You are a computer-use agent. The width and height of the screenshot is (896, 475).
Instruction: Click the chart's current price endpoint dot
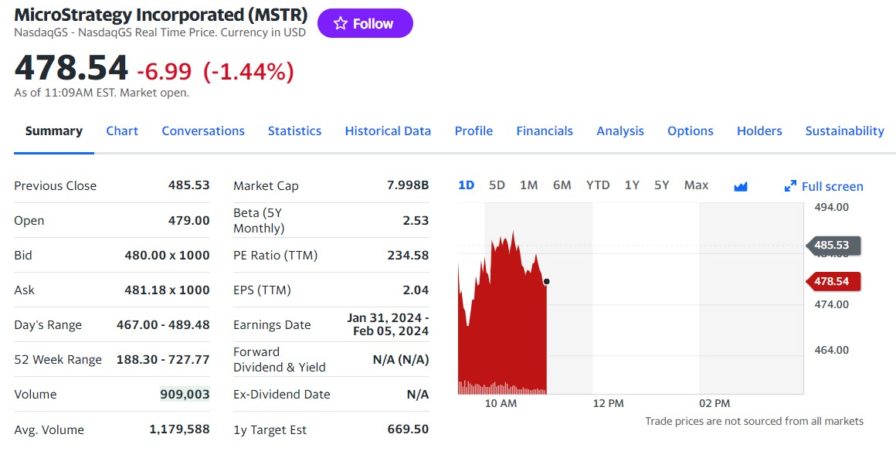(546, 281)
